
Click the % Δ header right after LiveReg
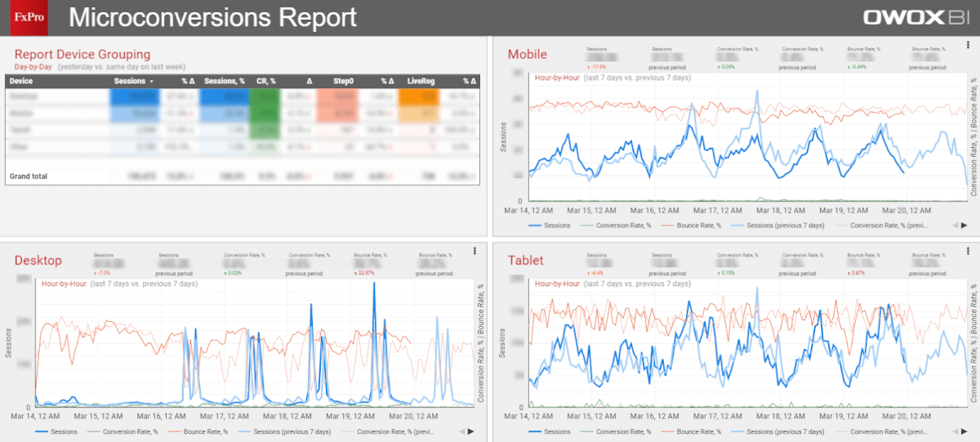[468, 81]
